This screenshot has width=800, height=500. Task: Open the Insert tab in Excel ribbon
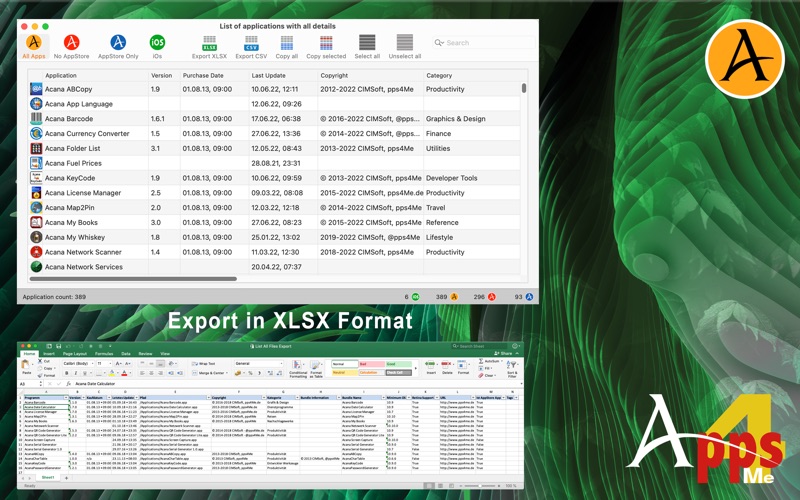tap(49, 353)
